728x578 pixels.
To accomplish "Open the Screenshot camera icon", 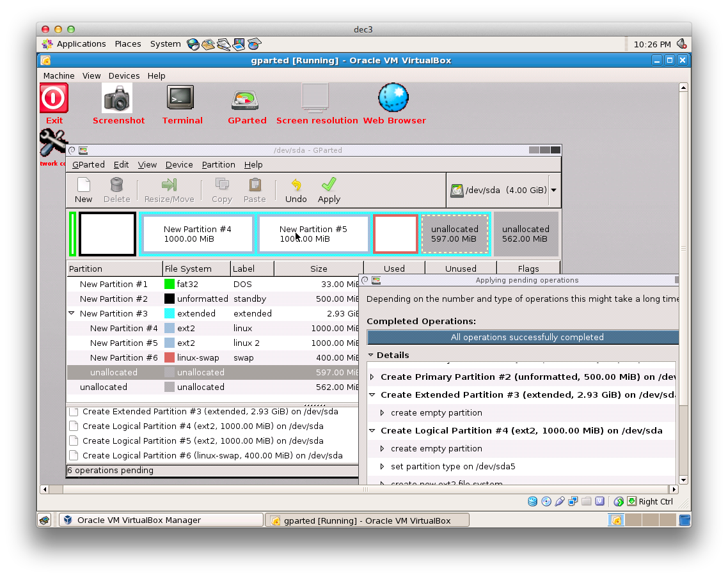I will click(x=117, y=98).
